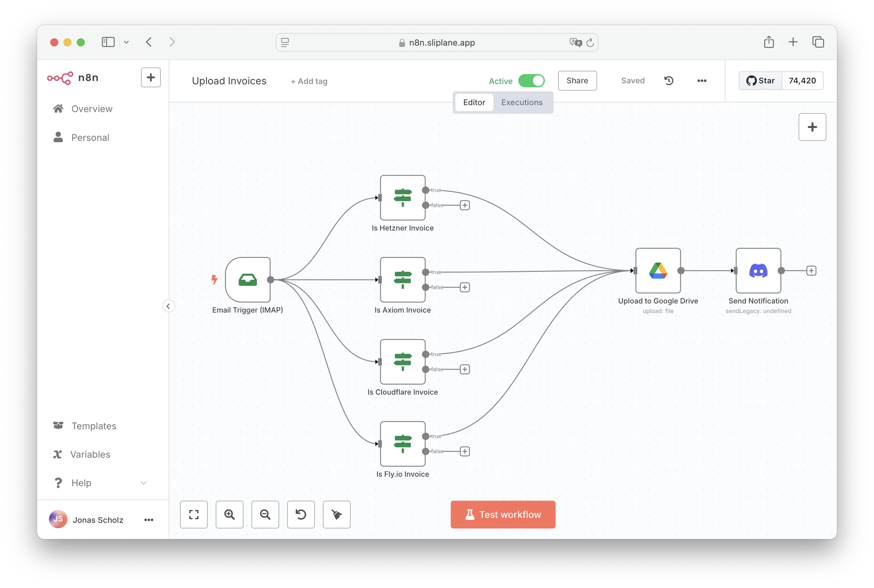Open workflow options three-dot menu
874x588 pixels.
[x=702, y=81]
